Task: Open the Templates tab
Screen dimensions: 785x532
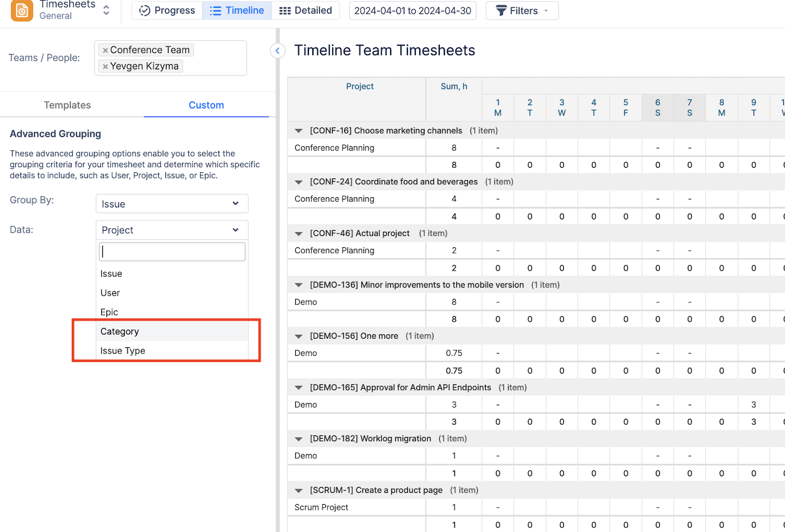Action: [67, 105]
